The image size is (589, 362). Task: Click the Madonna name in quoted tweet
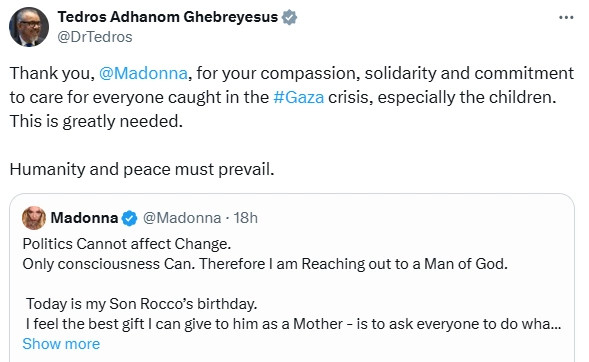(x=84, y=218)
